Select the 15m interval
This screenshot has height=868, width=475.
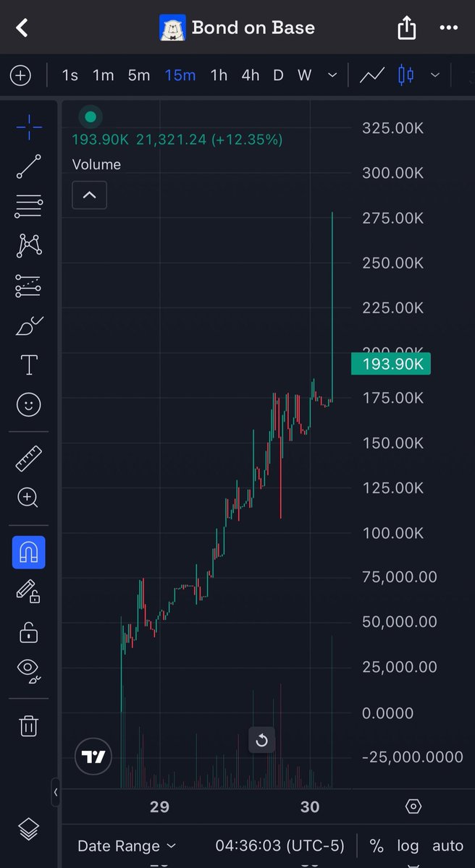click(x=180, y=75)
